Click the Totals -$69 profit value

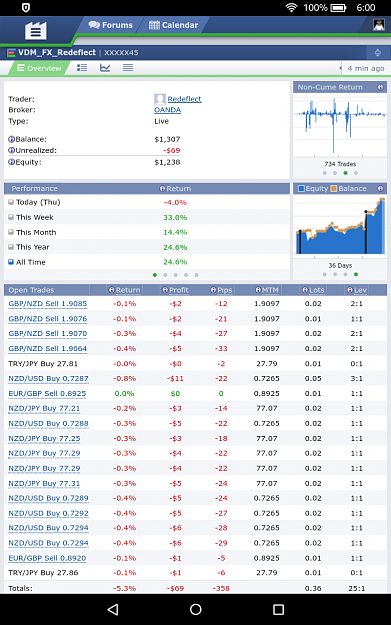coord(175,588)
